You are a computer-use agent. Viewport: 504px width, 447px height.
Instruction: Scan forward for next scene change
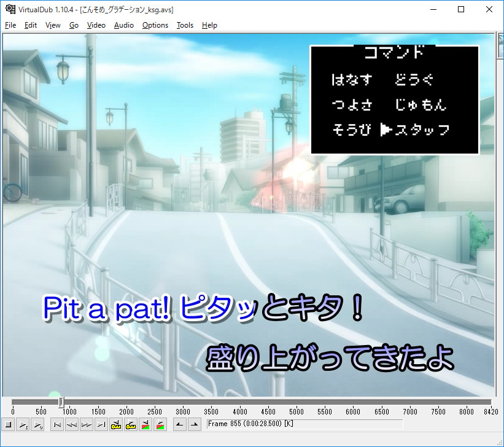pos(160,424)
